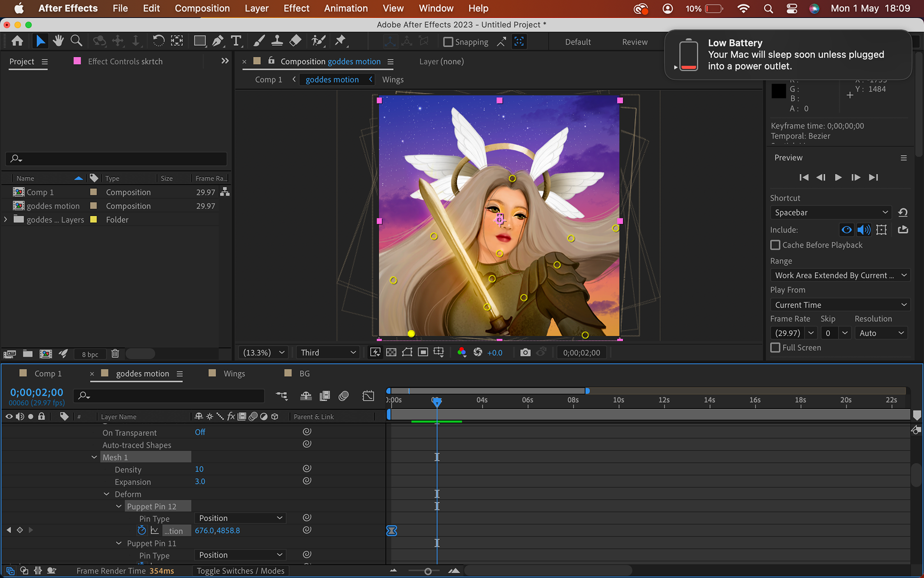The image size is (924, 578).
Task: Select the Brush tool
Action: pos(259,41)
